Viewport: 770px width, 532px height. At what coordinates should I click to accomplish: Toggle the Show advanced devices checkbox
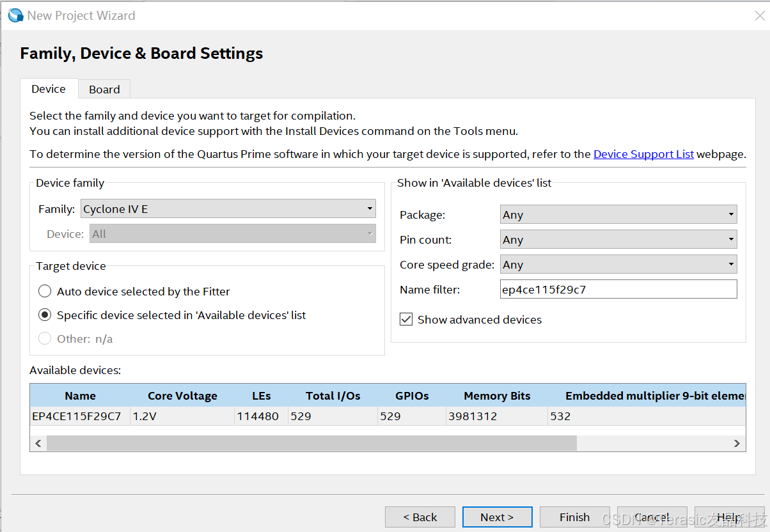(x=406, y=320)
